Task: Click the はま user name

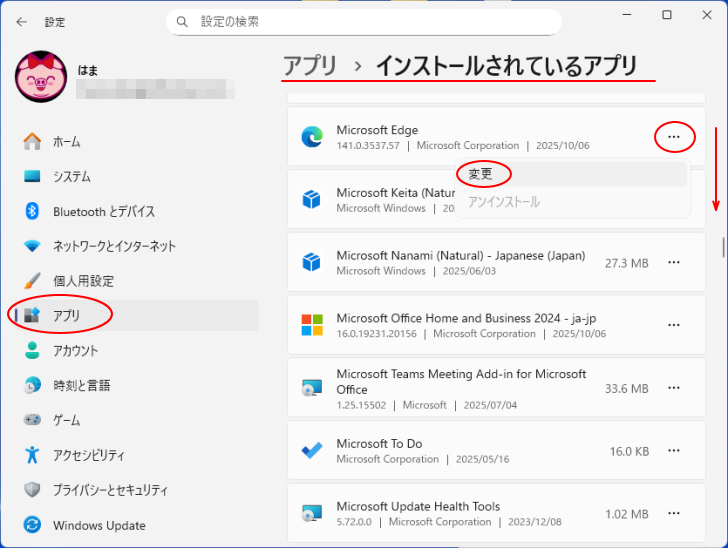Action: tap(88, 70)
